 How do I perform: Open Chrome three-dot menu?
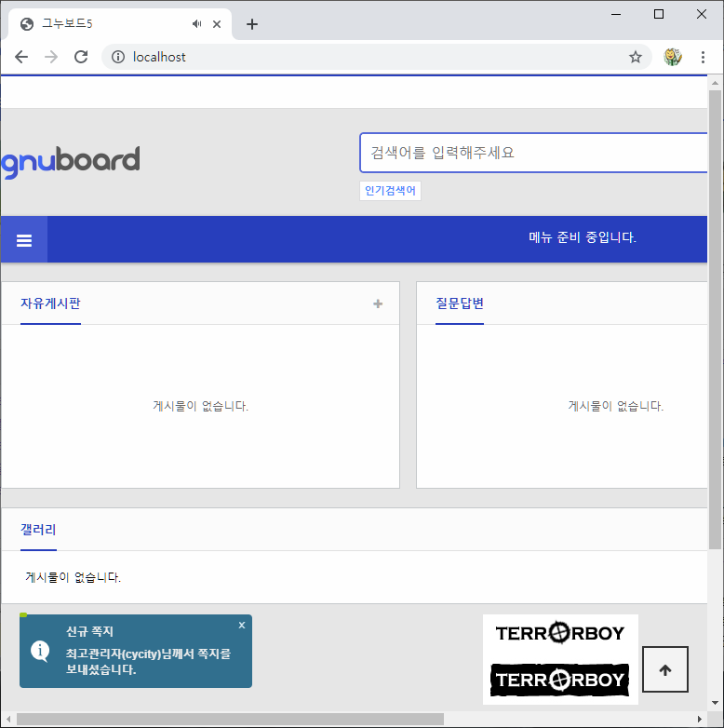coord(704,57)
